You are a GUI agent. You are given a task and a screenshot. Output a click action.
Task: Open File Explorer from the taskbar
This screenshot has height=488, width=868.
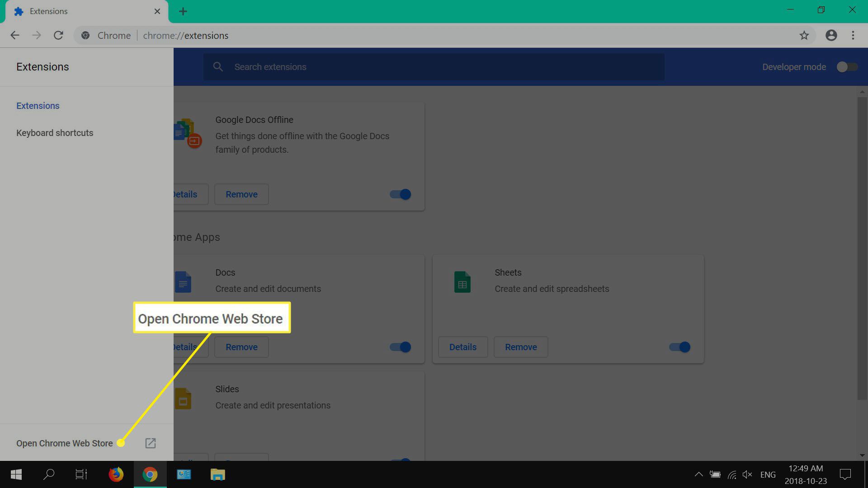(217, 474)
